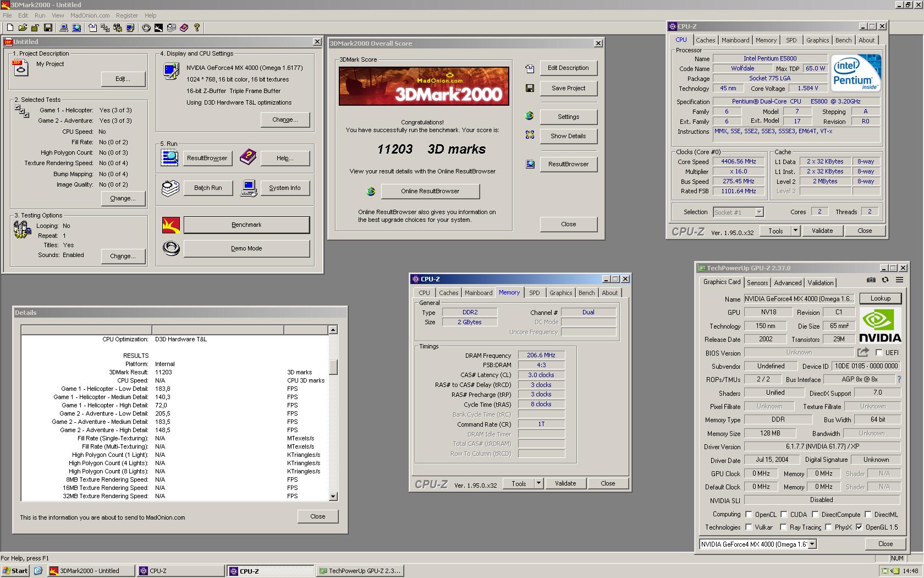Click the Details list scroll down arrow
924x578 pixels.
click(x=333, y=497)
